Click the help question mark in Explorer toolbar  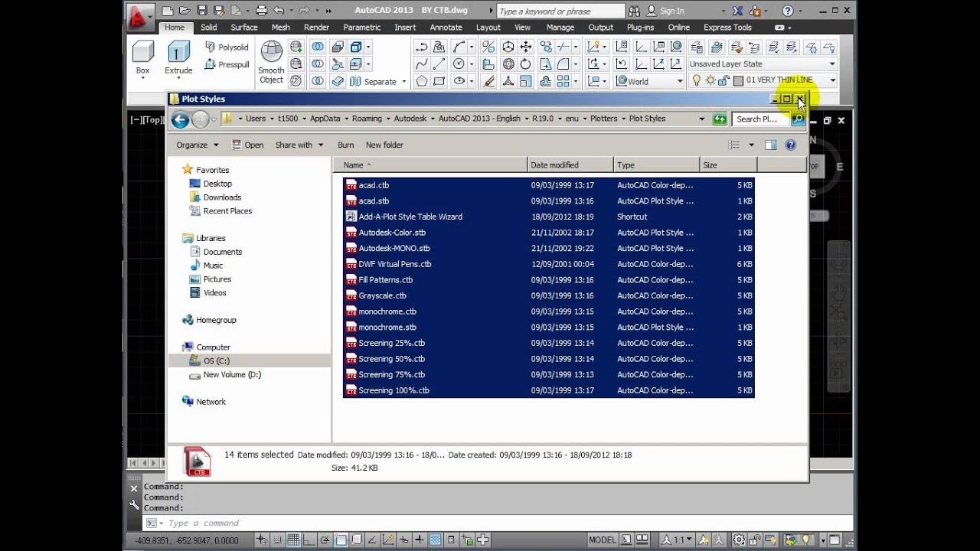[x=791, y=145]
